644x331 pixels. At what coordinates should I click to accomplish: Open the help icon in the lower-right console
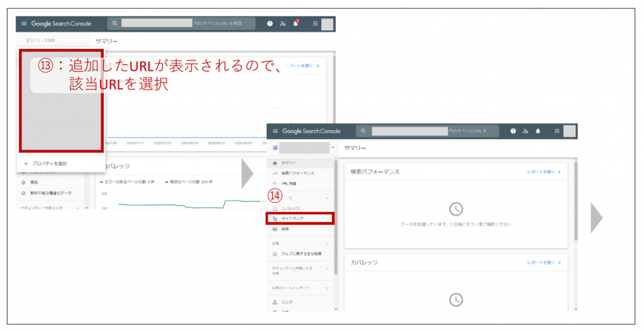[x=513, y=131]
